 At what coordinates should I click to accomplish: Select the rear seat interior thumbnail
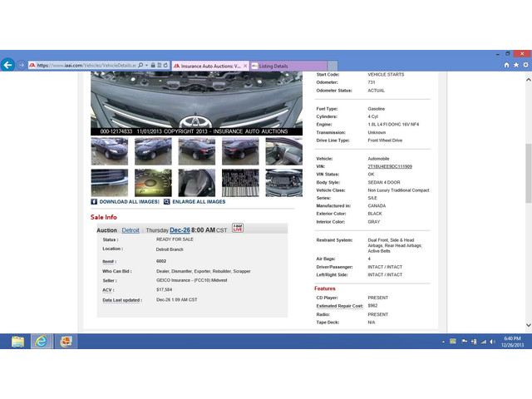[x=197, y=183]
